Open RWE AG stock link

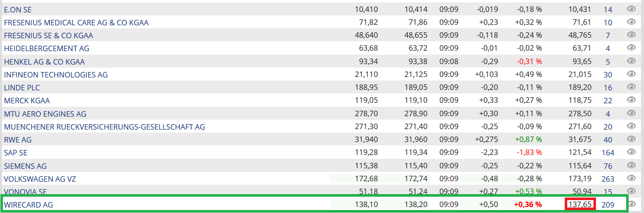[18, 140]
